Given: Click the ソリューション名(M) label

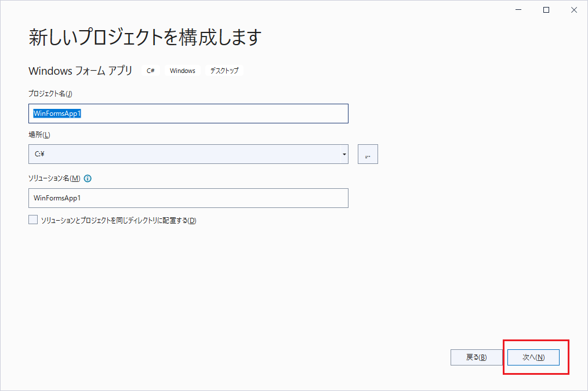Looking at the screenshot, I should click(x=55, y=178).
